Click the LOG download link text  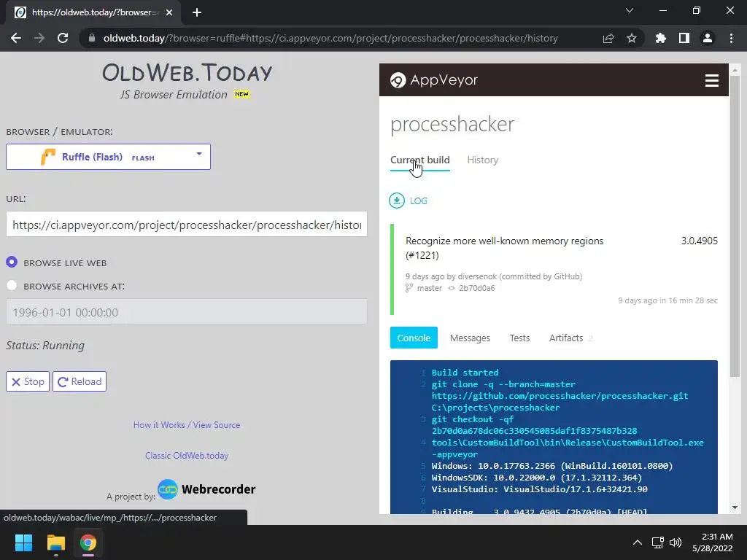418,201
